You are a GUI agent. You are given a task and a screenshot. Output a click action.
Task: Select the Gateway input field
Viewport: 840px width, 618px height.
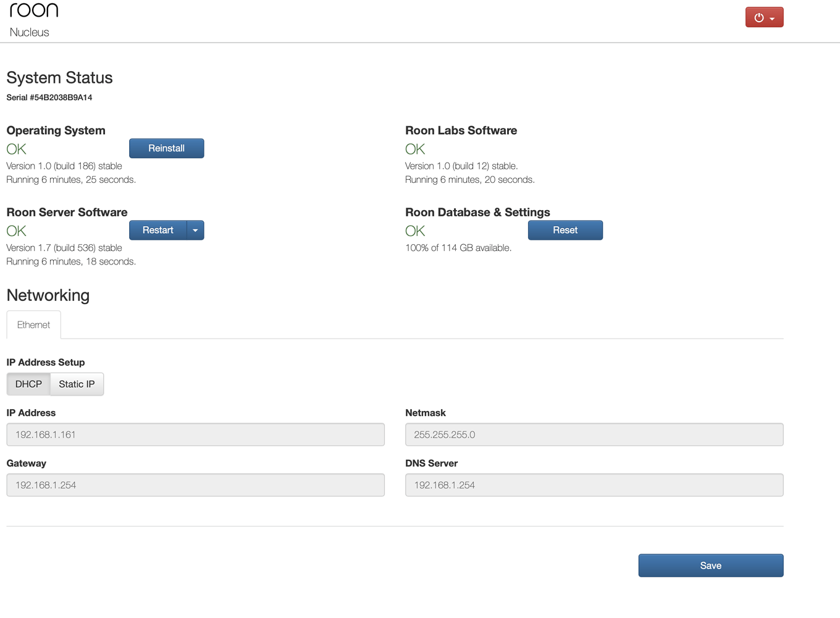tap(195, 485)
